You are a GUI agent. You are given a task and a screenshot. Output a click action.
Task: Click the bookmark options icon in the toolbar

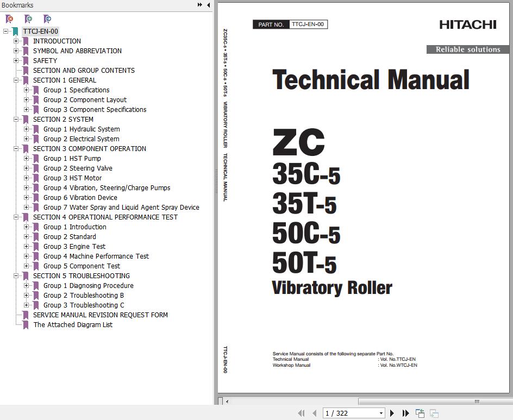(47, 19)
